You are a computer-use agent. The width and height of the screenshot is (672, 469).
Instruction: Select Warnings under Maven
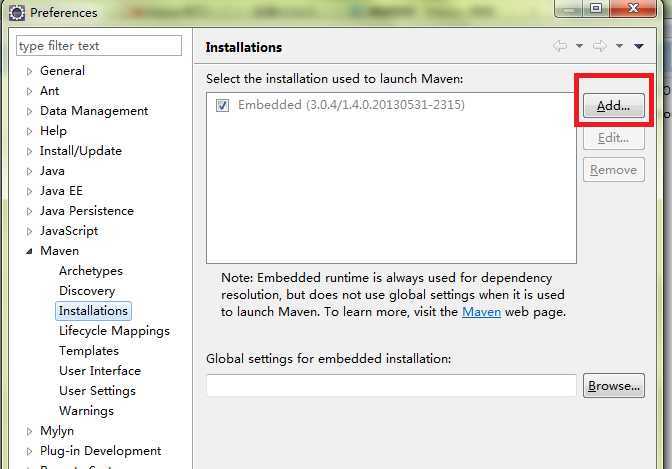[x=86, y=411]
